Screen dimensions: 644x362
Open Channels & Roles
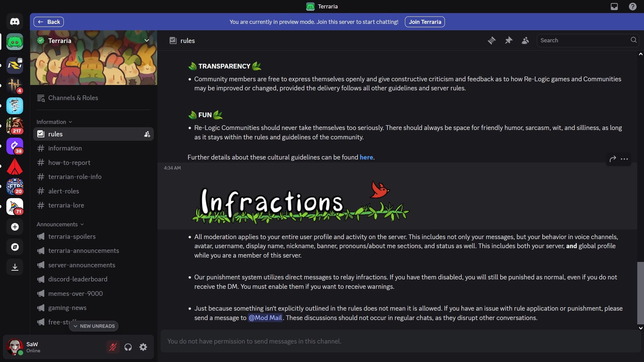point(93,98)
